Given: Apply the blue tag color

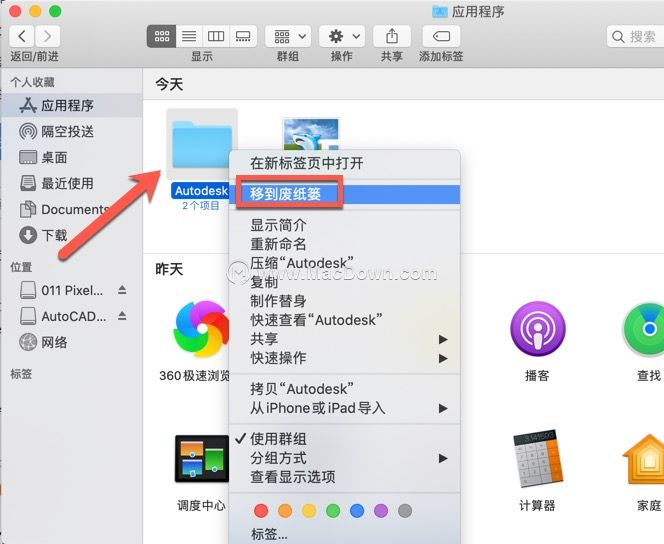Looking at the screenshot, I should tap(357, 511).
